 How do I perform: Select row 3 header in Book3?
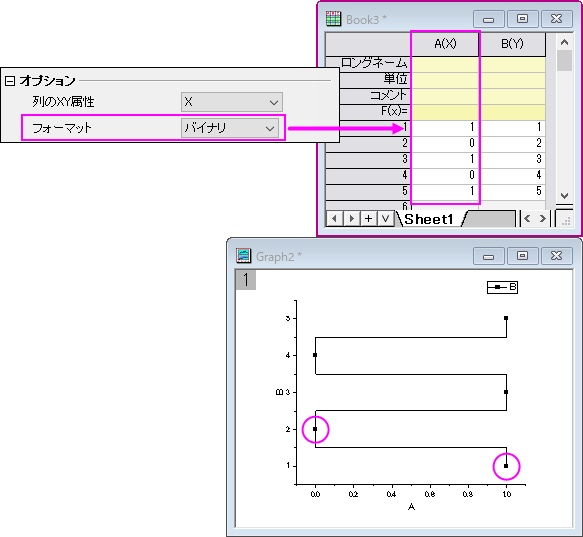pos(368,160)
